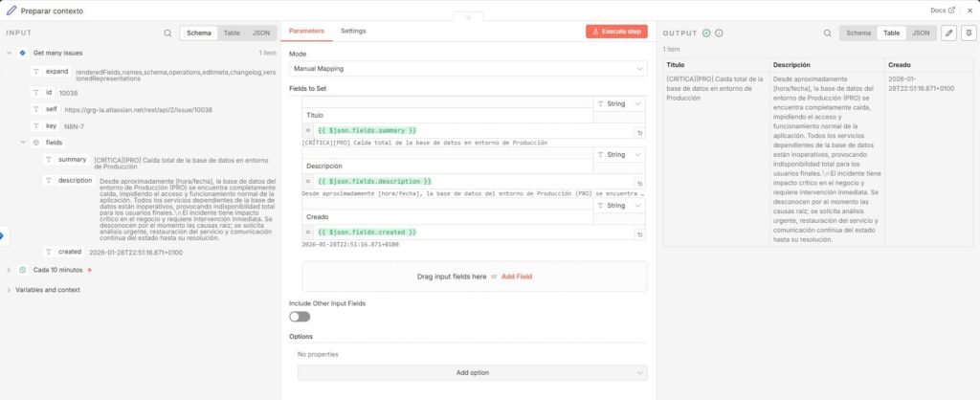Edit the Descripción field name input
The width and height of the screenshot is (980, 400).
(x=448, y=167)
